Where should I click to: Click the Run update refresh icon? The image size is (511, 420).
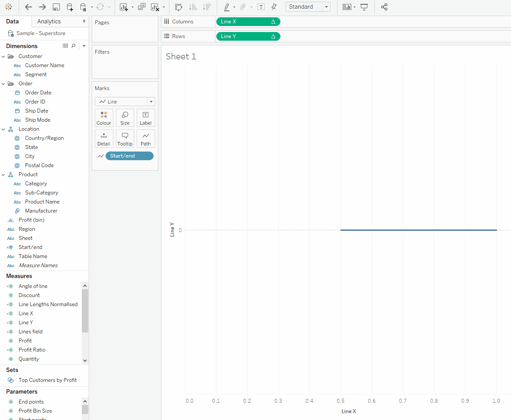coord(100,7)
